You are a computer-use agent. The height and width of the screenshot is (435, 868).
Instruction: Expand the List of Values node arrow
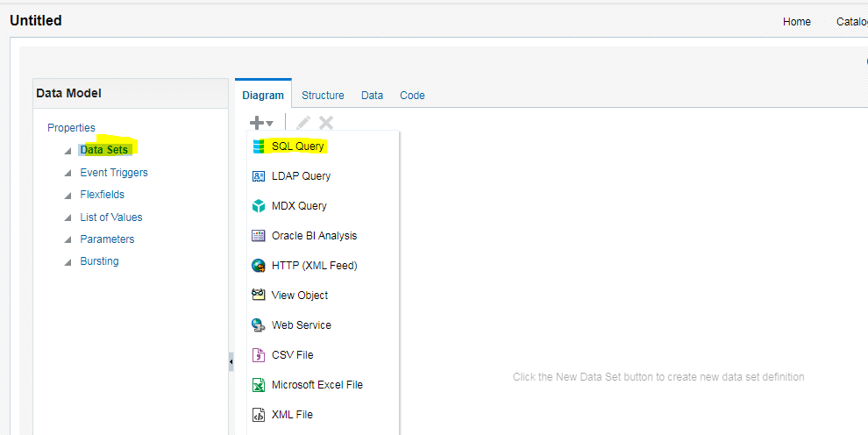(x=68, y=217)
